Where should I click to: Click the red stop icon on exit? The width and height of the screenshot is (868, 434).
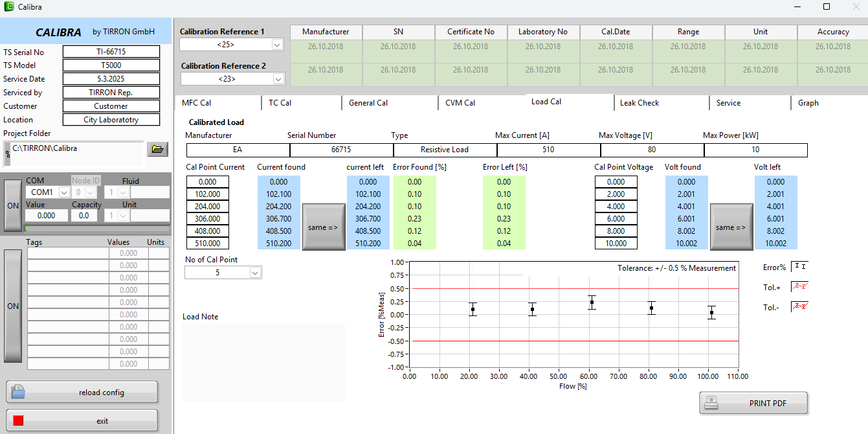point(18,420)
